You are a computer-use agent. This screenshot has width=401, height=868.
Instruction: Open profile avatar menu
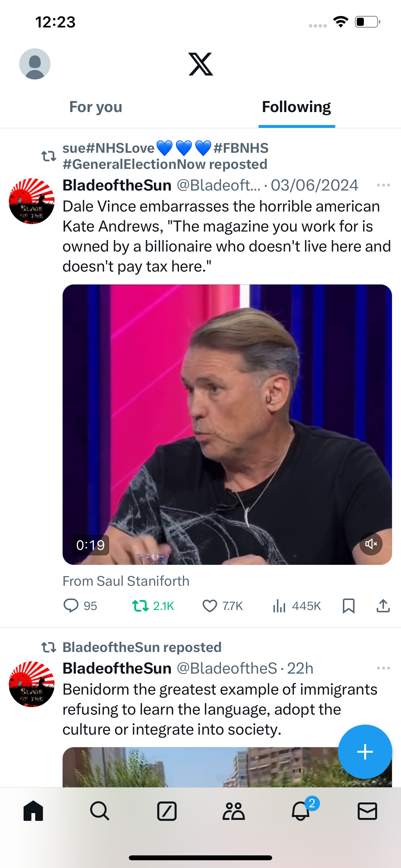point(35,64)
